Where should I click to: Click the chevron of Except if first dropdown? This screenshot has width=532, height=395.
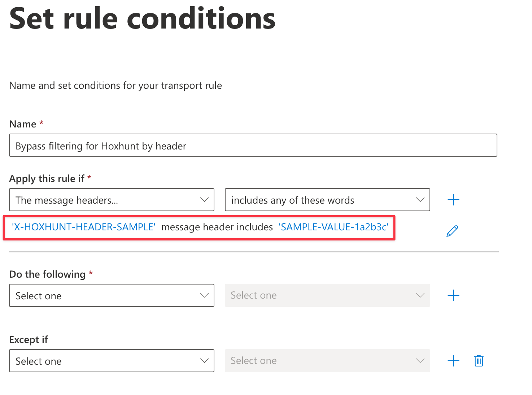(x=204, y=361)
